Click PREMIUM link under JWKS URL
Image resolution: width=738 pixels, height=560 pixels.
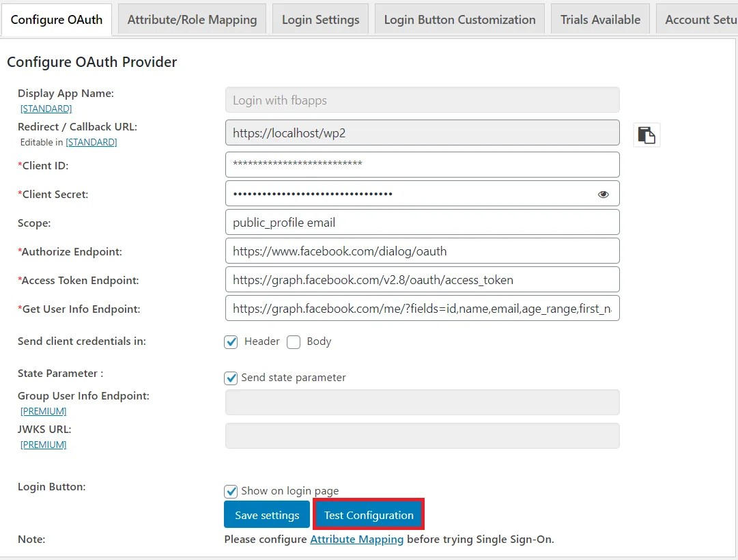tap(43, 445)
